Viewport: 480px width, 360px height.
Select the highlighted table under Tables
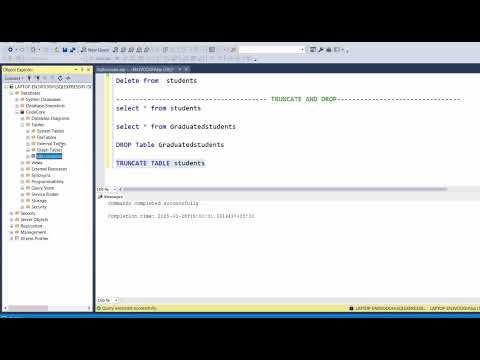click(49, 156)
